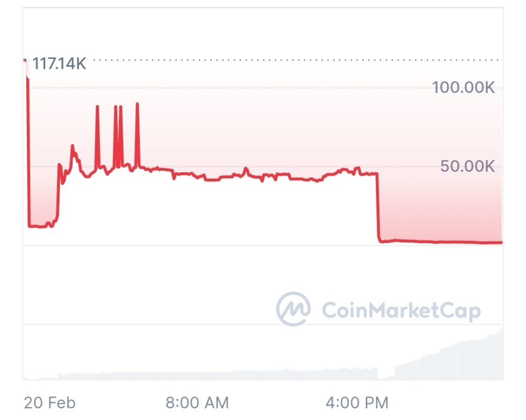Click the 50.00K y-axis label
The width and height of the screenshot is (526, 420).
(x=468, y=167)
